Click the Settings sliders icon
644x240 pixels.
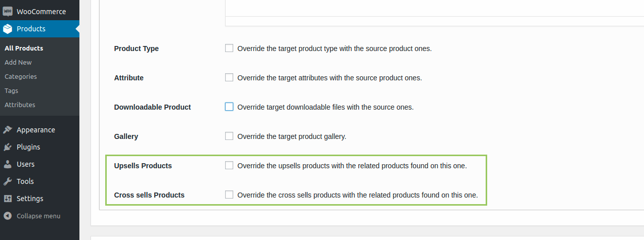click(x=8, y=199)
